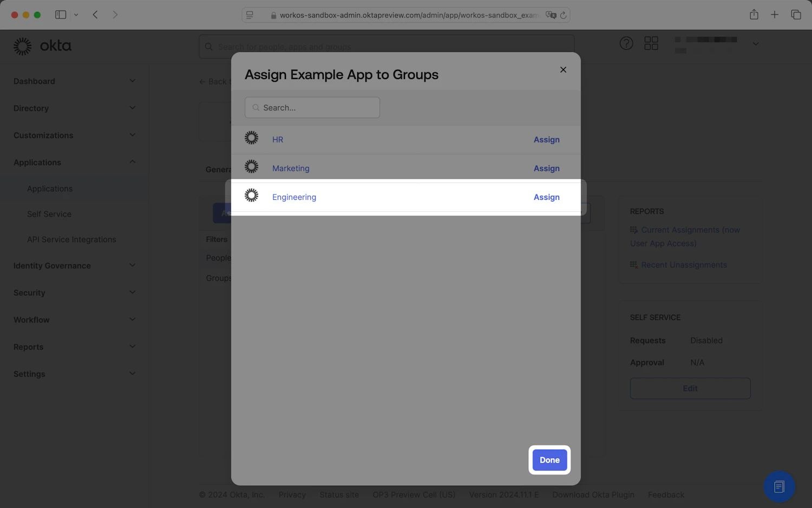Viewport: 812px width, 508px height.
Task: Open the apps grid icon
Action: (x=651, y=43)
